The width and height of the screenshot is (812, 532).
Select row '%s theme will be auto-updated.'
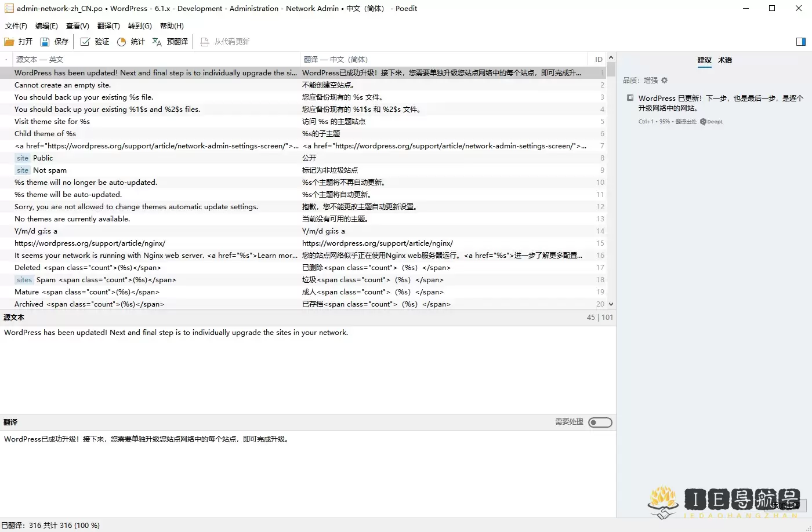(x=303, y=195)
